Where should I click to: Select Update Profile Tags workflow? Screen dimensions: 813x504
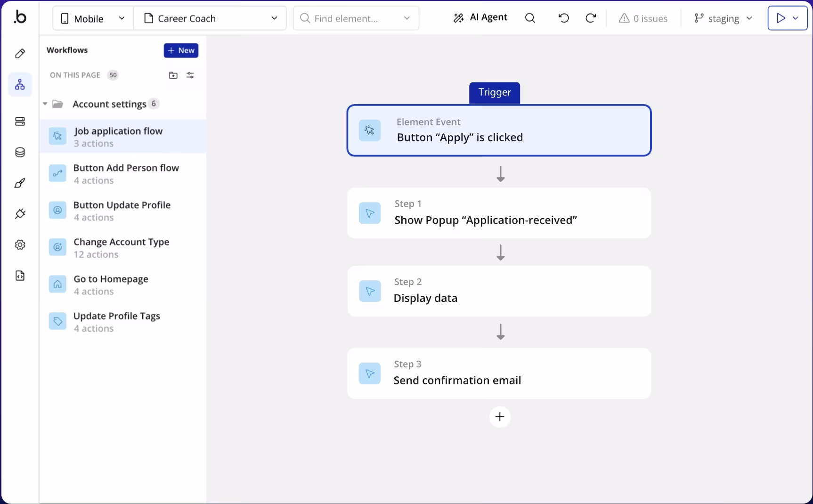pyautogui.click(x=123, y=321)
